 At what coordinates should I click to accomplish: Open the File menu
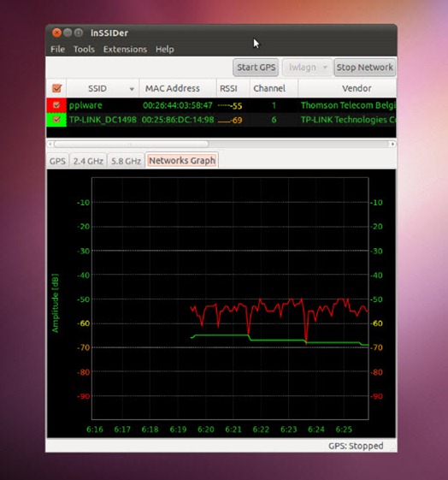57,49
